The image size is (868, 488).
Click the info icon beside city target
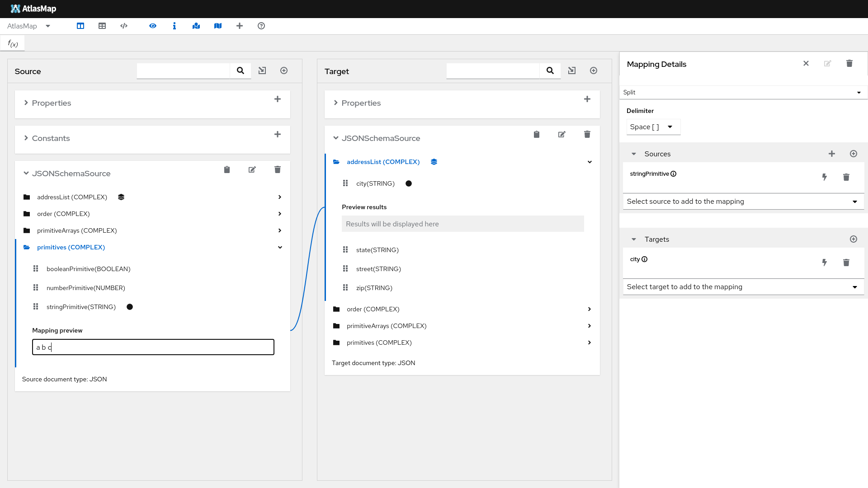click(645, 259)
